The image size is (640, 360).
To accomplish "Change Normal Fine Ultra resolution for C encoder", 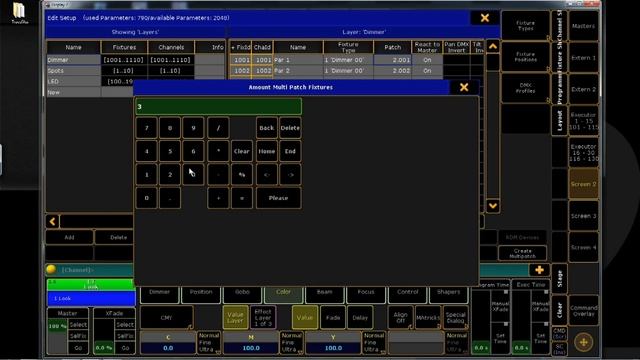I will point(209,342).
